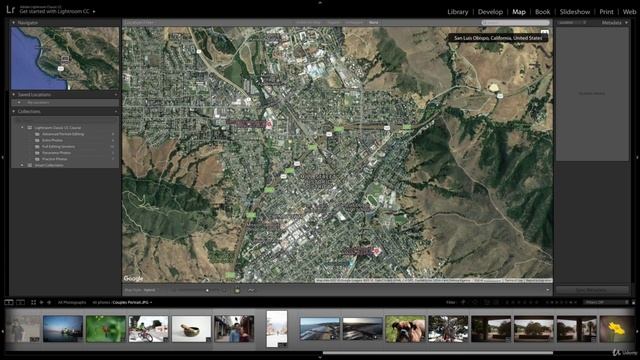The height and width of the screenshot is (360, 640).
Task: Switch to the Library module
Action: pos(458,12)
